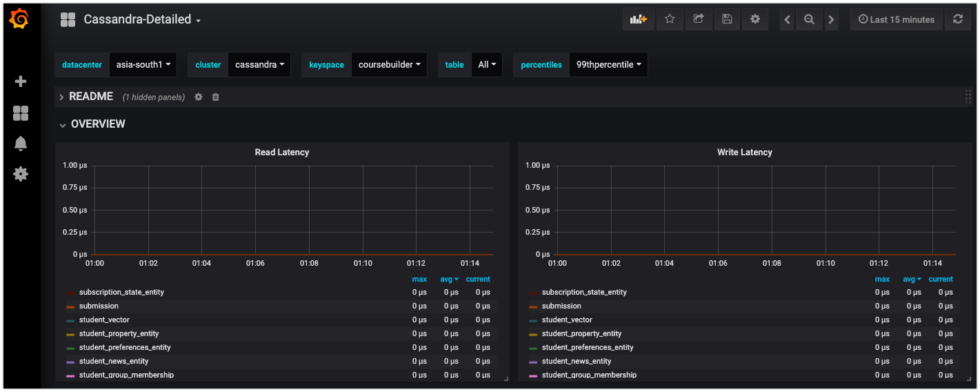Delete the README row with trash icon

click(x=215, y=97)
